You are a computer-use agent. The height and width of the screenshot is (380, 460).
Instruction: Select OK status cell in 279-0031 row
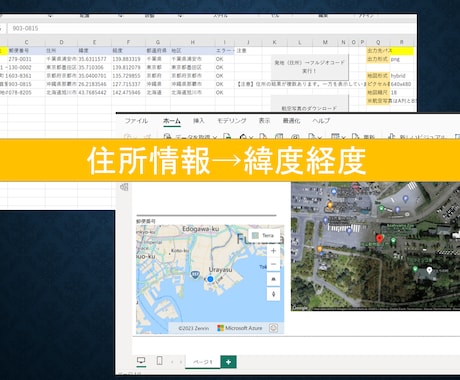[224, 59]
